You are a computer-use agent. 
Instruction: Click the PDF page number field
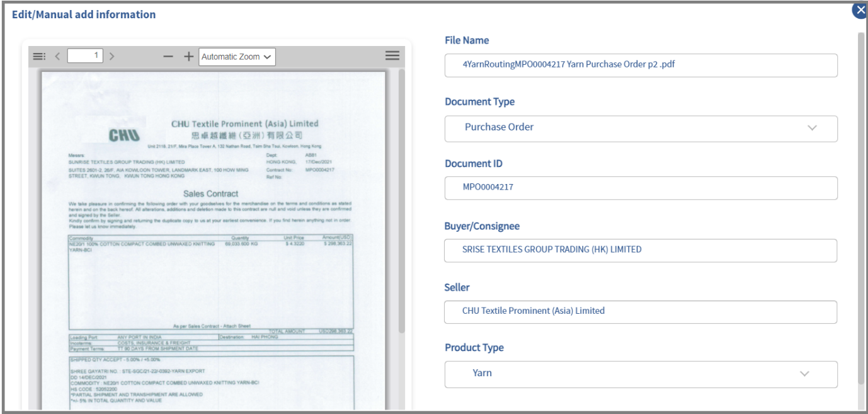(86, 56)
